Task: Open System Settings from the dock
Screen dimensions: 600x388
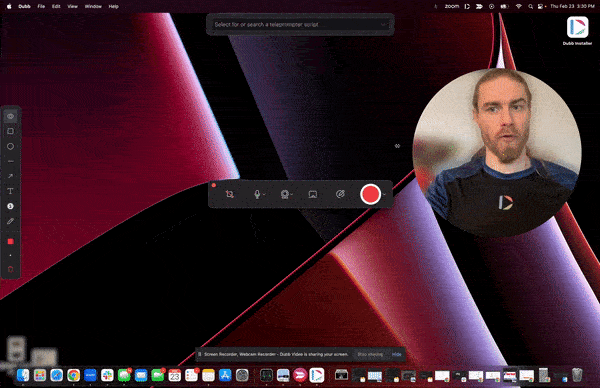Action: tap(242, 375)
